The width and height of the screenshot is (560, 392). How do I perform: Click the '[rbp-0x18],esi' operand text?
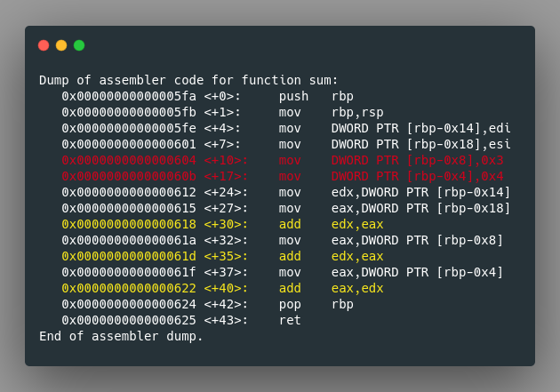coord(459,144)
